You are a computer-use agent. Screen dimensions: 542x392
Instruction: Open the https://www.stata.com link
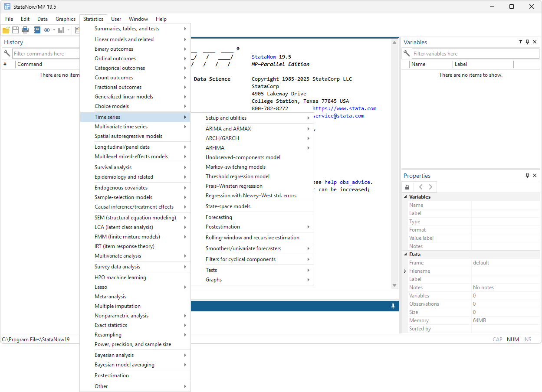344,108
